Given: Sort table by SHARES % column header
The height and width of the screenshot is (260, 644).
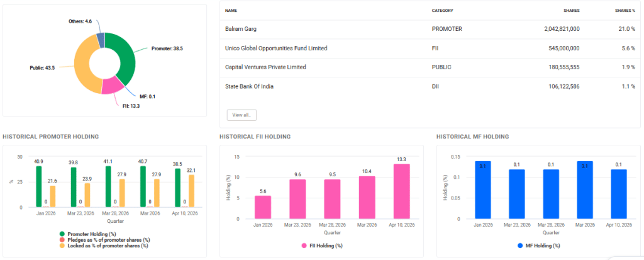Looking at the screenshot, I should pyautogui.click(x=625, y=11).
